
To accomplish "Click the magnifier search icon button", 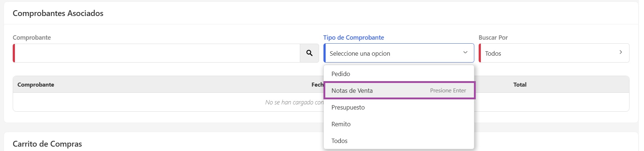I will click(309, 53).
